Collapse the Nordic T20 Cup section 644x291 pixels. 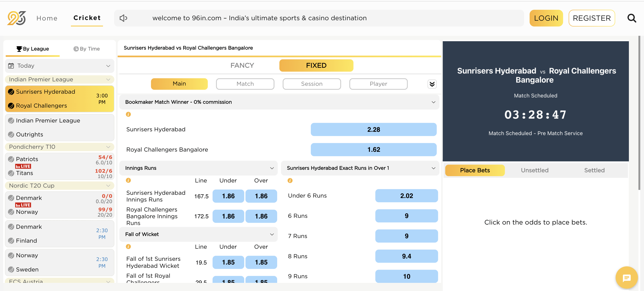pos(60,185)
